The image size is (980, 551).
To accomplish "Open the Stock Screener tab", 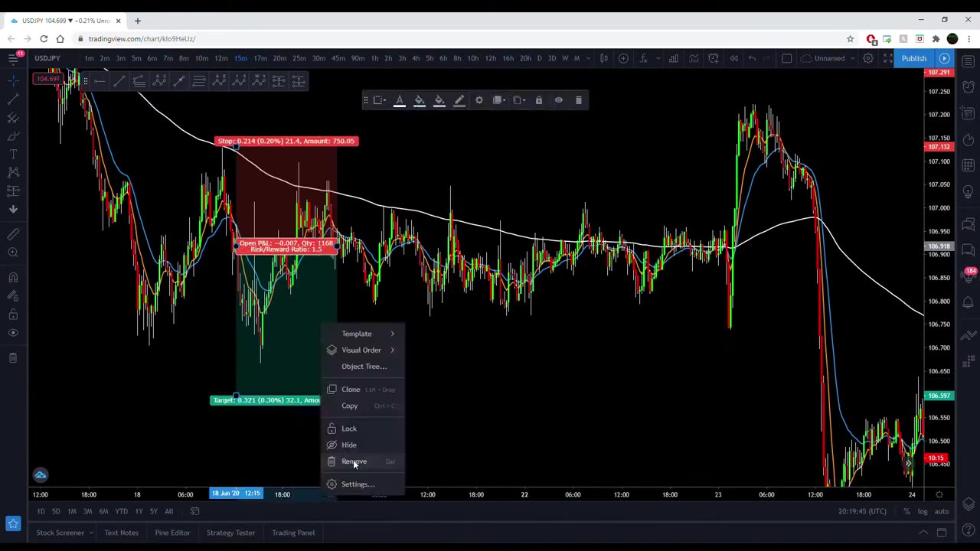I will click(x=60, y=533).
